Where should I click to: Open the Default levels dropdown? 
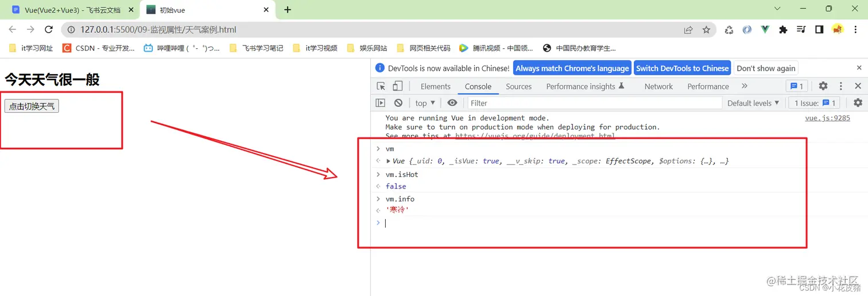click(753, 103)
